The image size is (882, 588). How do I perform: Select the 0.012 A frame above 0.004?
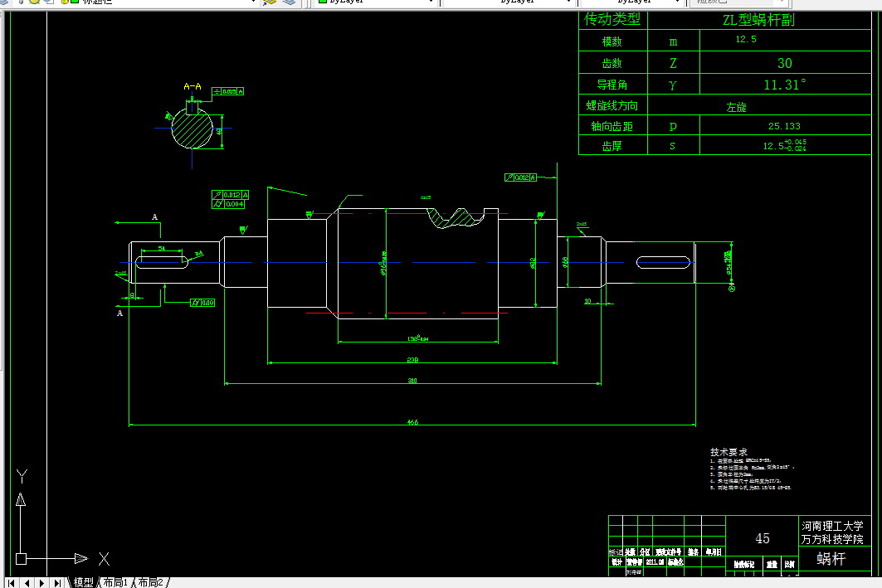click(x=230, y=195)
